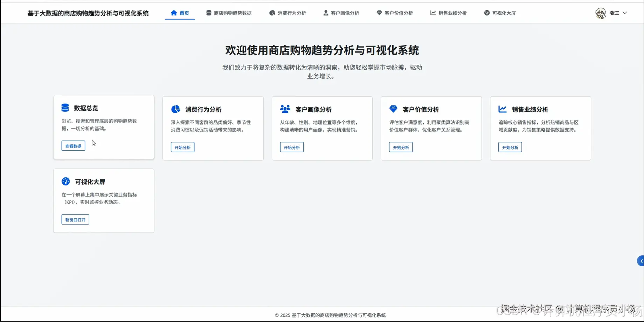
Task: Select the database icon on the 数据总览 card
Action: (65, 108)
